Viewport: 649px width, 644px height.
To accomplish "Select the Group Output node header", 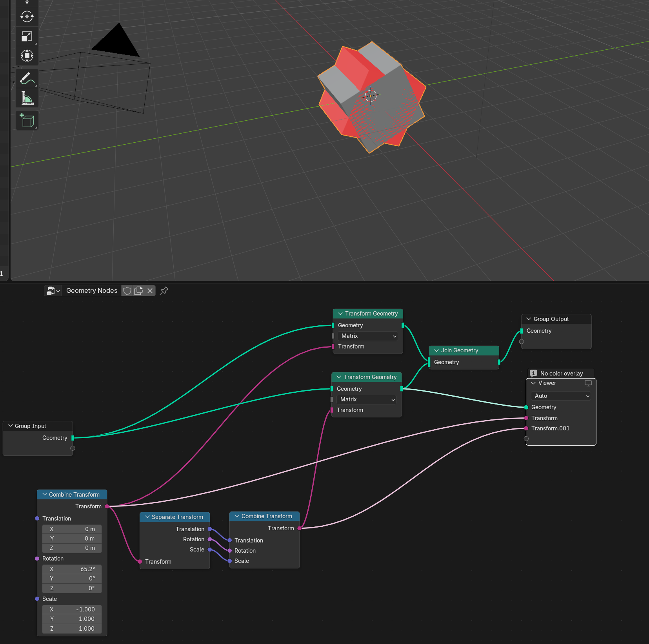I will coord(556,319).
